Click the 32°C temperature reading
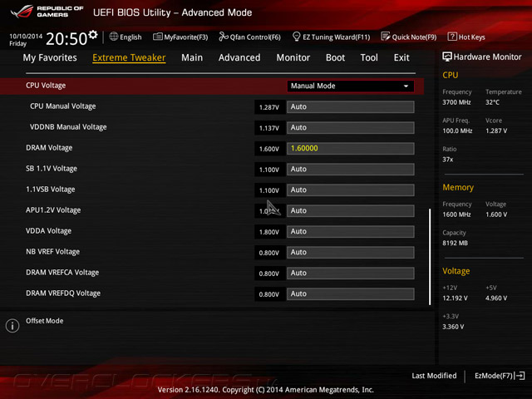532x399 pixels. [x=492, y=102]
